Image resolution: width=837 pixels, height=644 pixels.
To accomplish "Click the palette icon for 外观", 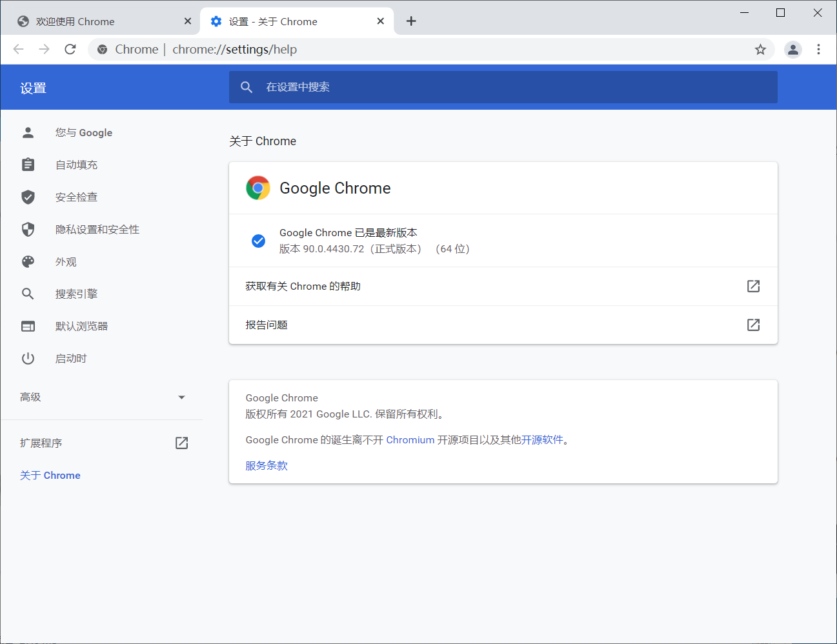I will click(x=28, y=261).
